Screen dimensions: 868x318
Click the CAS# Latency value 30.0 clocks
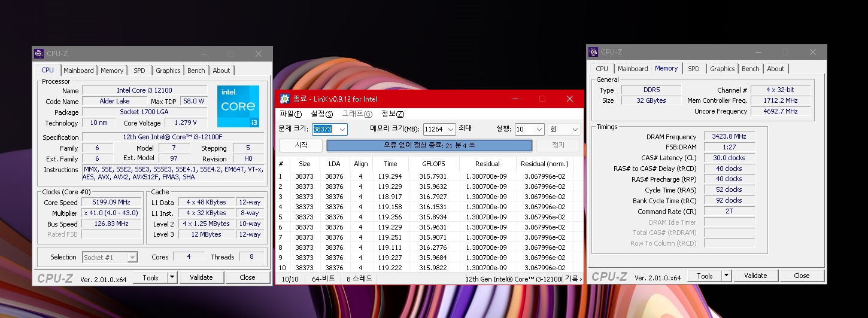(729, 158)
